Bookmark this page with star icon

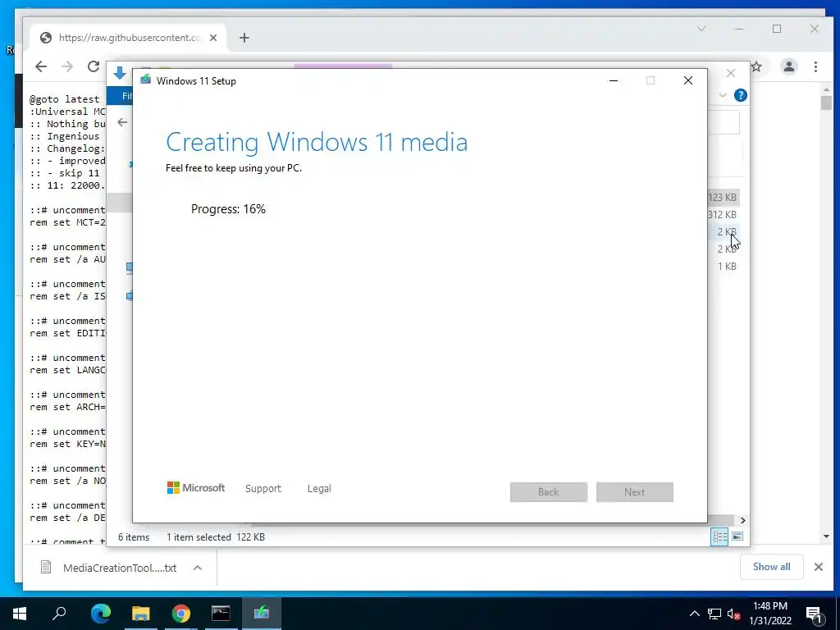[x=756, y=66]
